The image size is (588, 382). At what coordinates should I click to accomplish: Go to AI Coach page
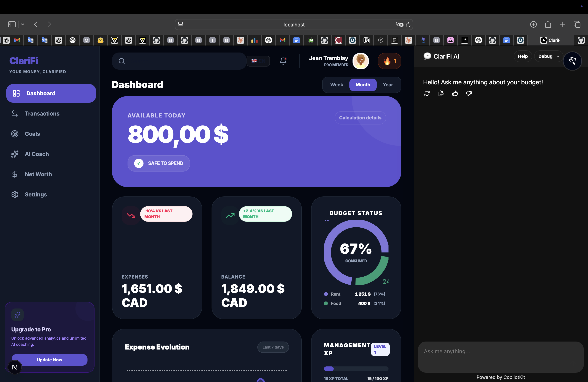point(37,154)
